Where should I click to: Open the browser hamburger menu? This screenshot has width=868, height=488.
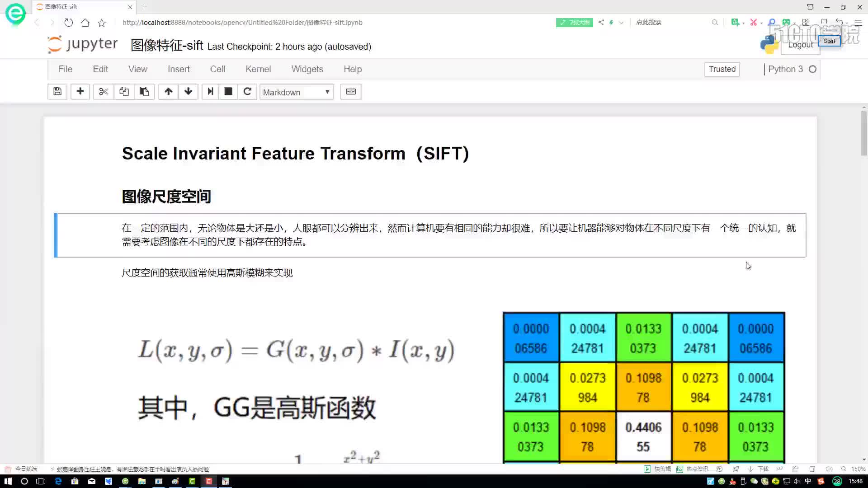click(x=858, y=22)
